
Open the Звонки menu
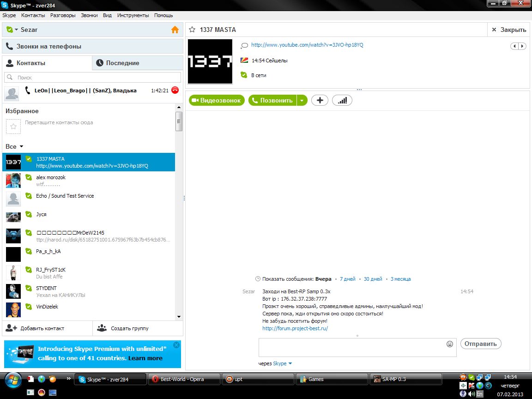(x=89, y=15)
